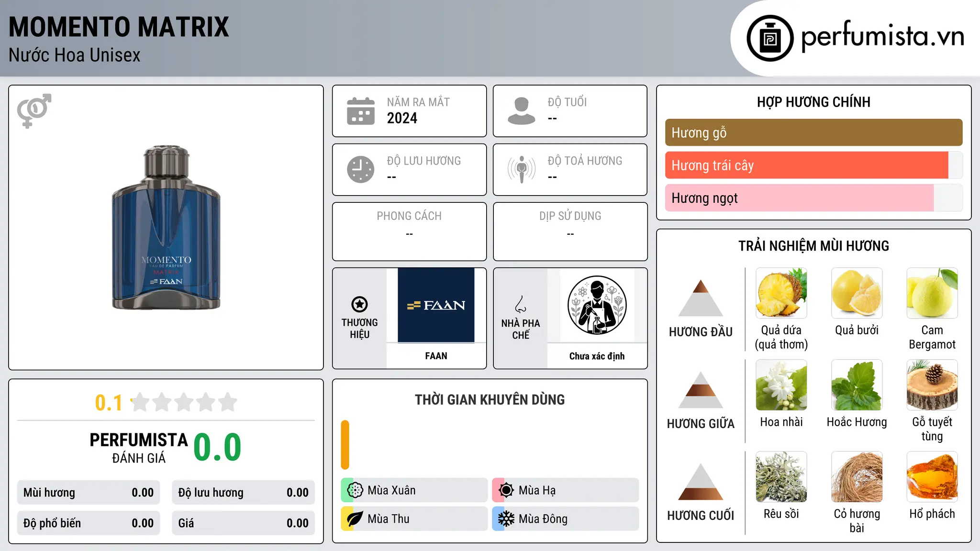The height and width of the screenshot is (551, 980).
Task: Click the Rêu sồi note label
Action: [781, 514]
